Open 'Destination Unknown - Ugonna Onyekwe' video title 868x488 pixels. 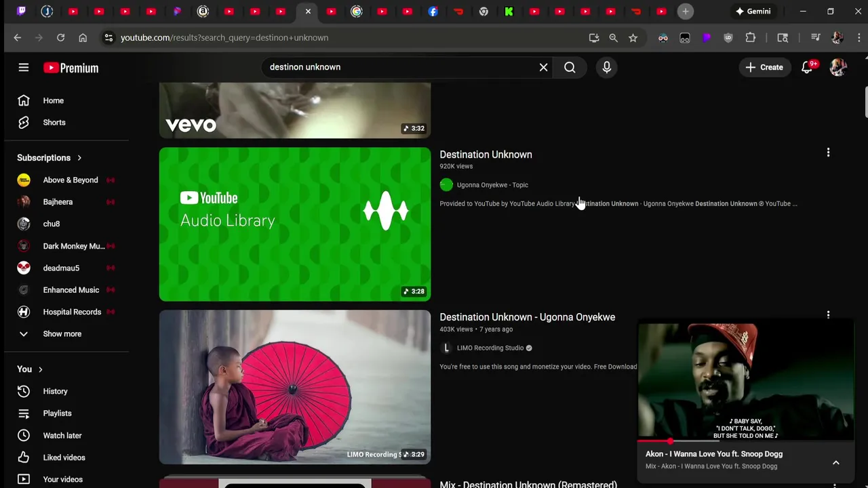point(527,317)
